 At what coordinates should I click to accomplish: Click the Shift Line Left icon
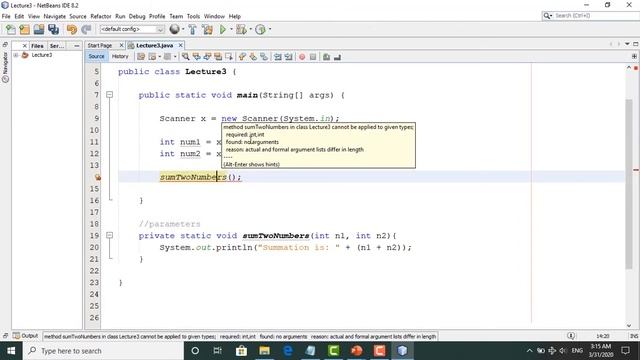278,57
